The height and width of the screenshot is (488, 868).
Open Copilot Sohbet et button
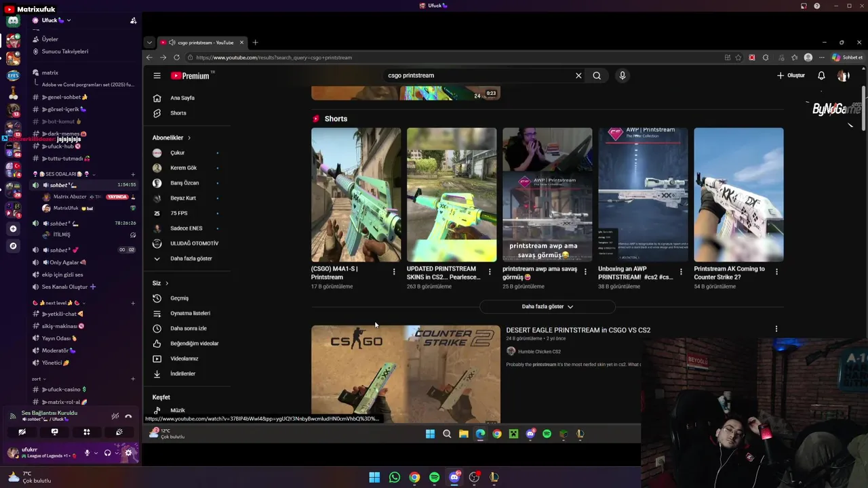click(x=848, y=58)
